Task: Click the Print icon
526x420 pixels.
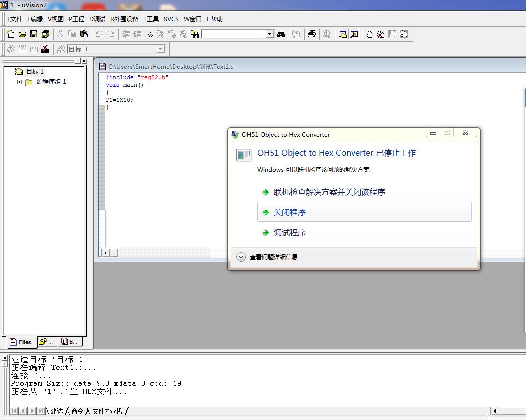Action: [312, 34]
